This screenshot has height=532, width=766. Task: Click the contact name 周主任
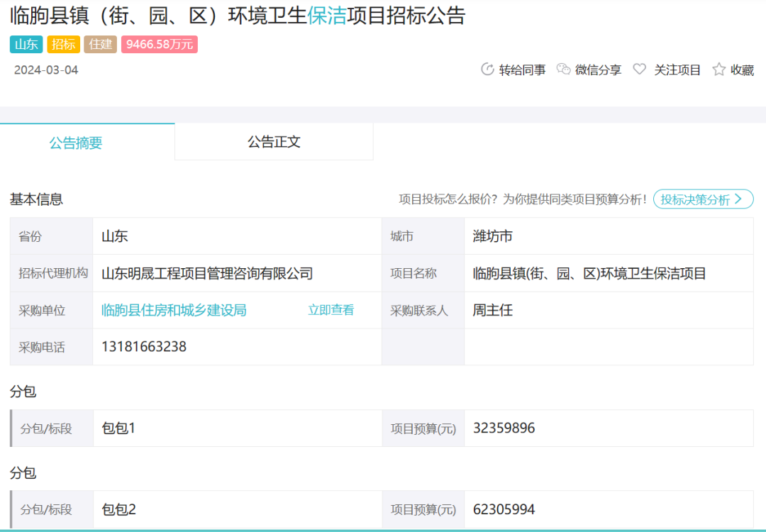(x=492, y=310)
